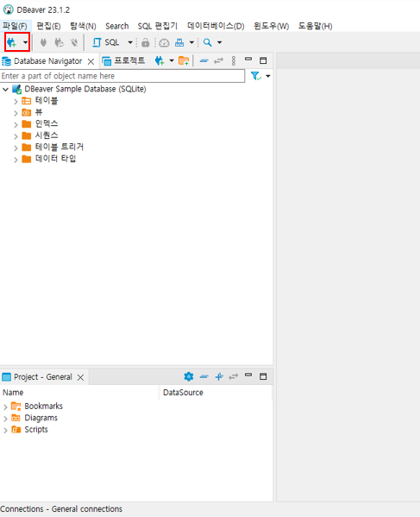Maximize the Database Navigator panel
The height and width of the screenshot is (517, 420).
(263, 60)
